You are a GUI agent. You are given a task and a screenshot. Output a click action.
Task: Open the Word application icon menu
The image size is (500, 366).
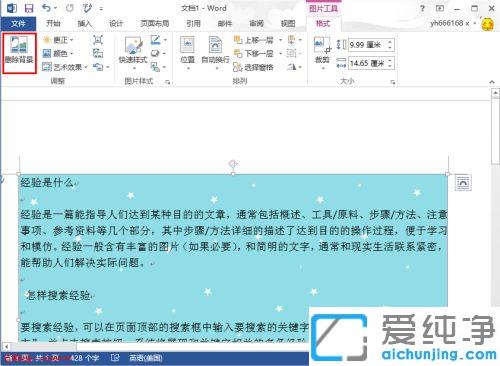[x=12, y=8]
